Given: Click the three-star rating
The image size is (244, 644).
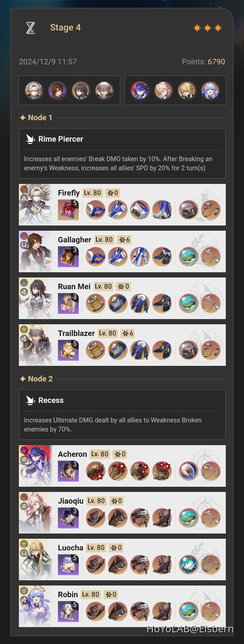Looking at the screenshot, I should [208, 28].
